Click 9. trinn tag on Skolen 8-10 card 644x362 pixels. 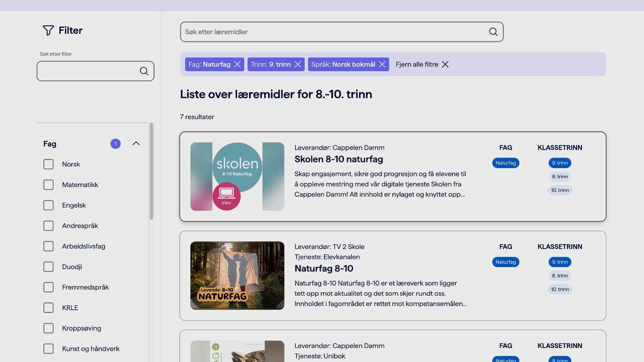(560, 163)
